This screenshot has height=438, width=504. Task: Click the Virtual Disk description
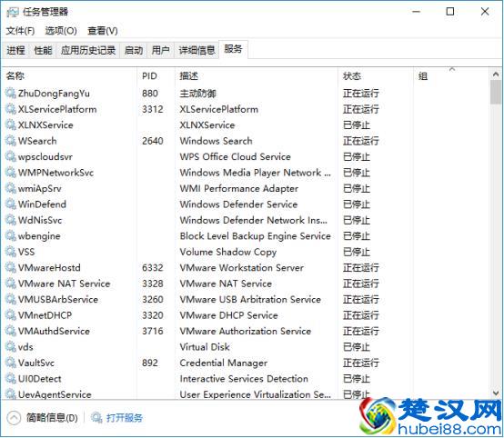205,347
